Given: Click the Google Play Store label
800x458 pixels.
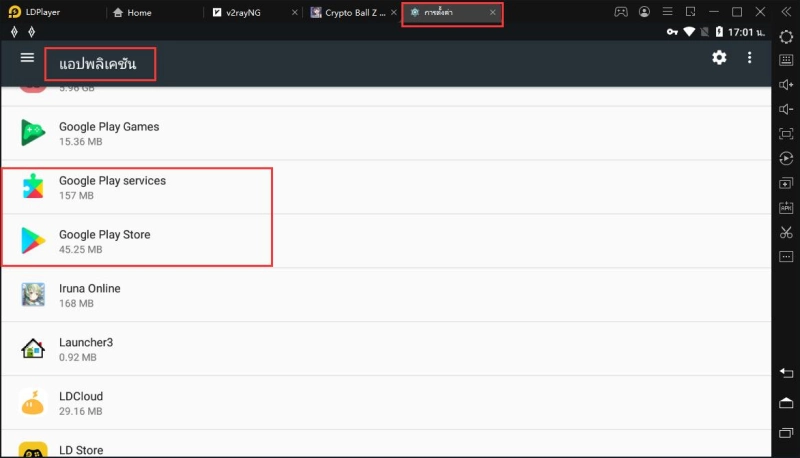Looking at the screenshot, I should 105,235.
